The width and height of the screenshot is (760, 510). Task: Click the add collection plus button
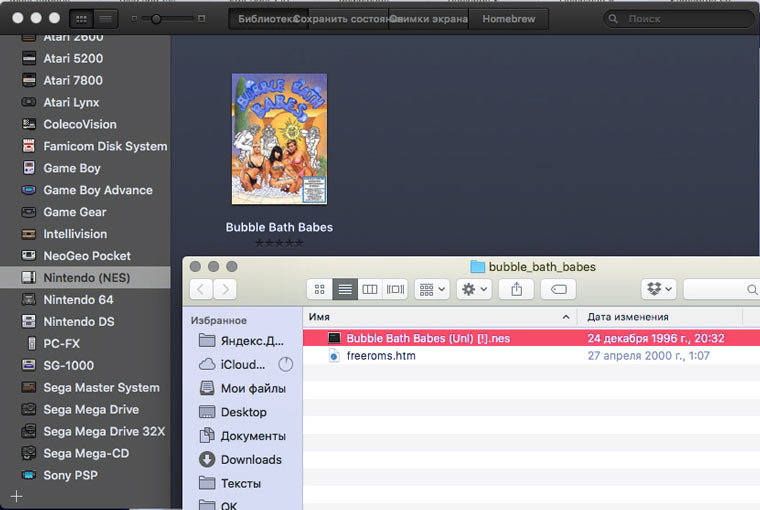(x=16, y=496)
